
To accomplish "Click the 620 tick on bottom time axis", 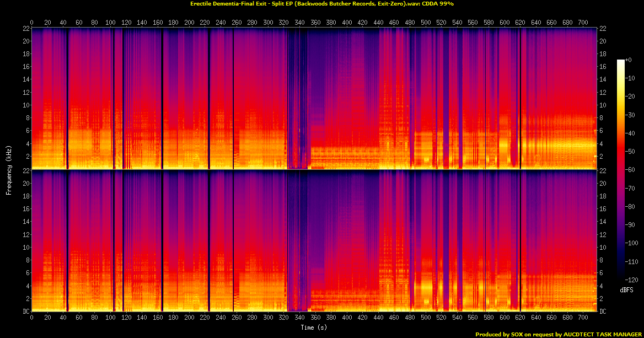I will (x=520, y=317).
